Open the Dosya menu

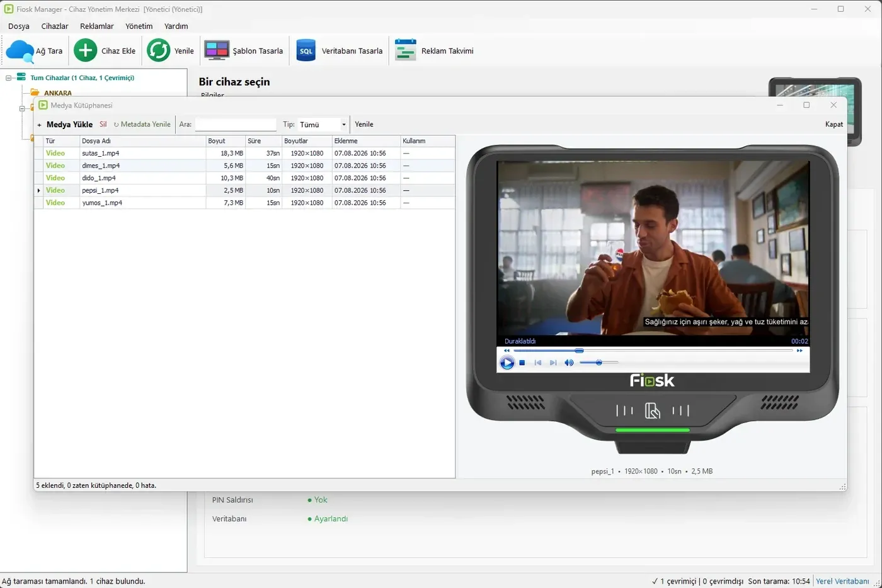[x=19, y=26]
